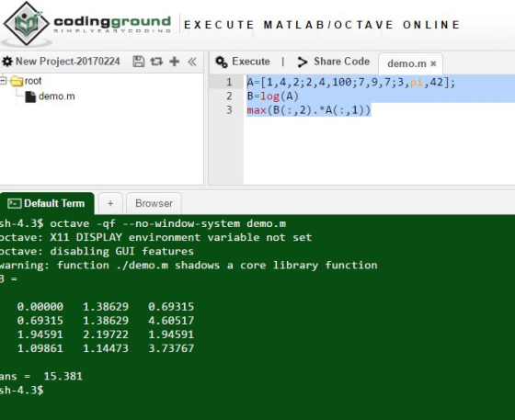Click line number 3 in the gutter
515x420 pixels.
pos(229,109)
